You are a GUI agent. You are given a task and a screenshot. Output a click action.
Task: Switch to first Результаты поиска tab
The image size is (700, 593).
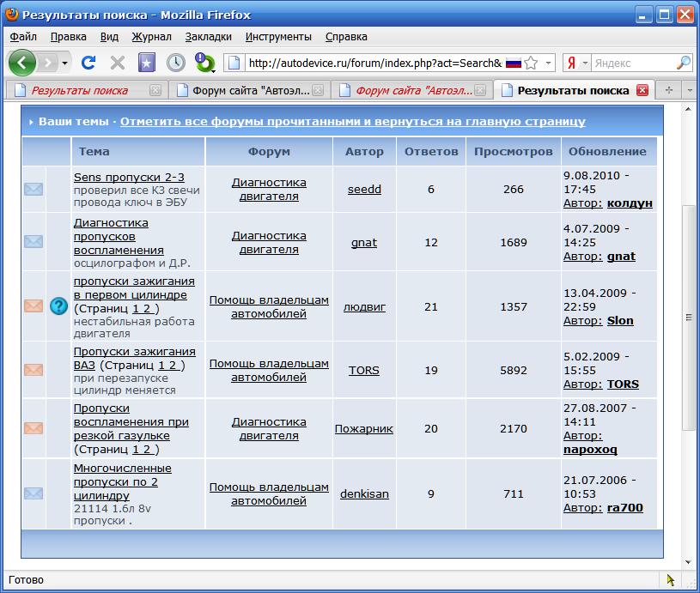point(87,91)
